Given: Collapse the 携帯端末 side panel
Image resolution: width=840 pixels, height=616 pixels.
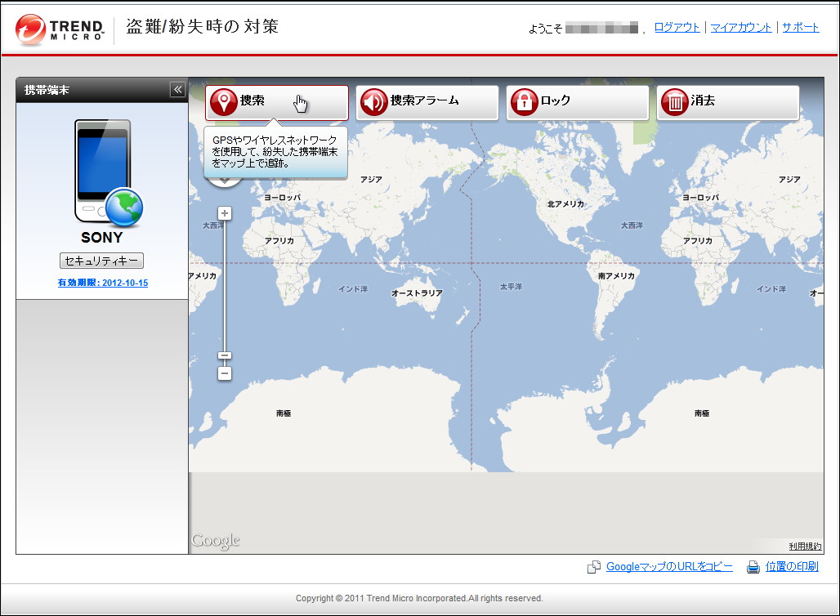Looking at the screenshot, I should (x=177, y=89).
